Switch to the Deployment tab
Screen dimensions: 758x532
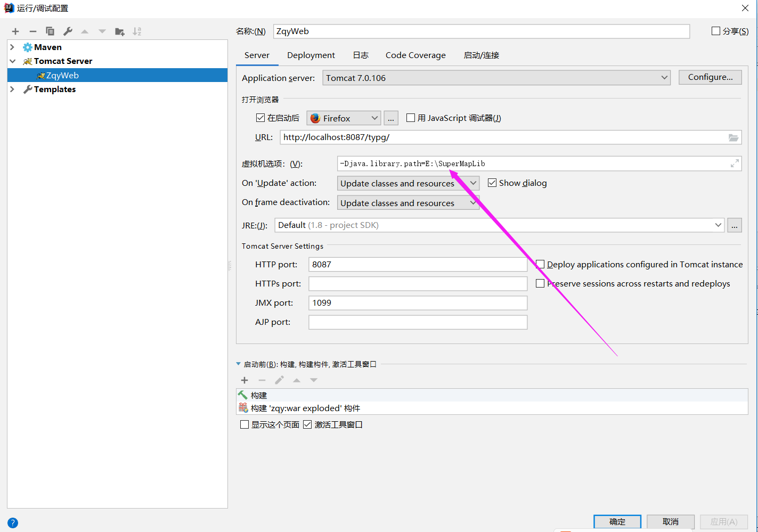(311, 55)
